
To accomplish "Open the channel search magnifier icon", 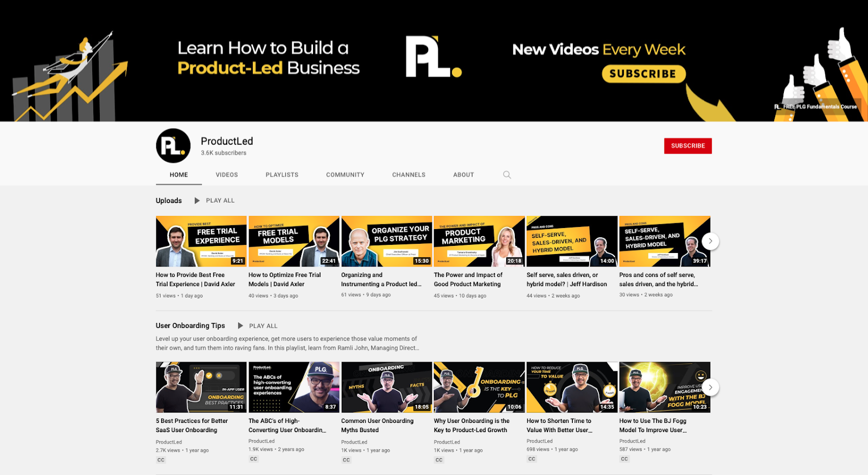I will click(507, 175).
